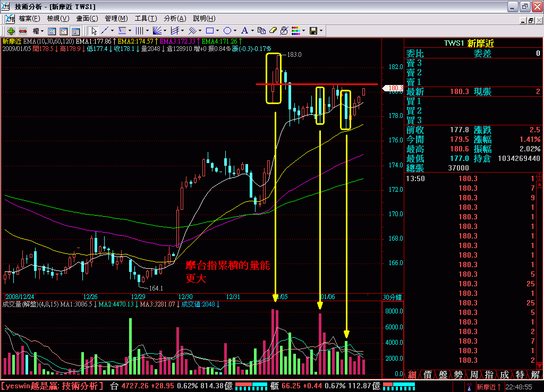Expand the parallel channel tool dropdown
The width and height of the screenshot is (544, 392).
click(x=183, y=31)
